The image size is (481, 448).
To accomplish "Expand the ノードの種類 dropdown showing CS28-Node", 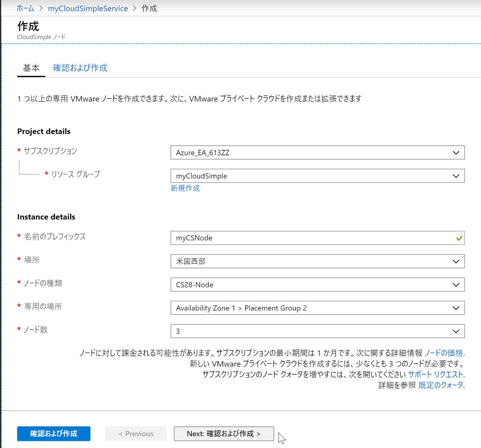I will (455, 285).
